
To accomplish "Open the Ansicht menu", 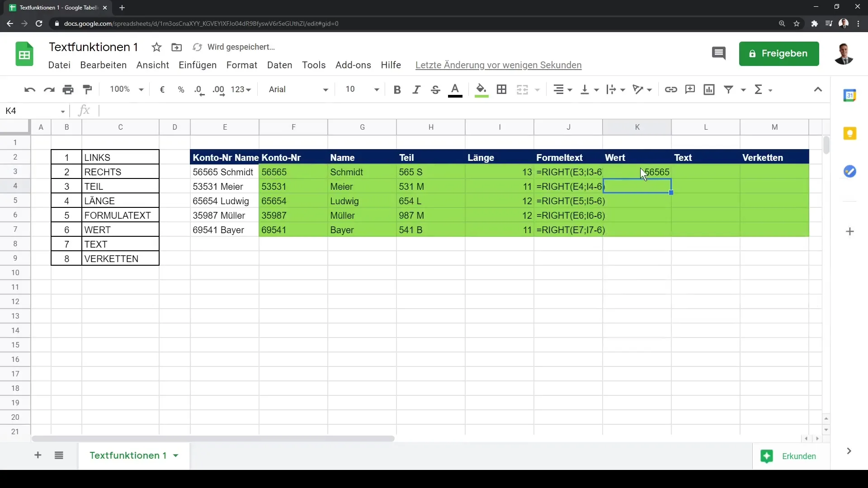I will 153,65.
